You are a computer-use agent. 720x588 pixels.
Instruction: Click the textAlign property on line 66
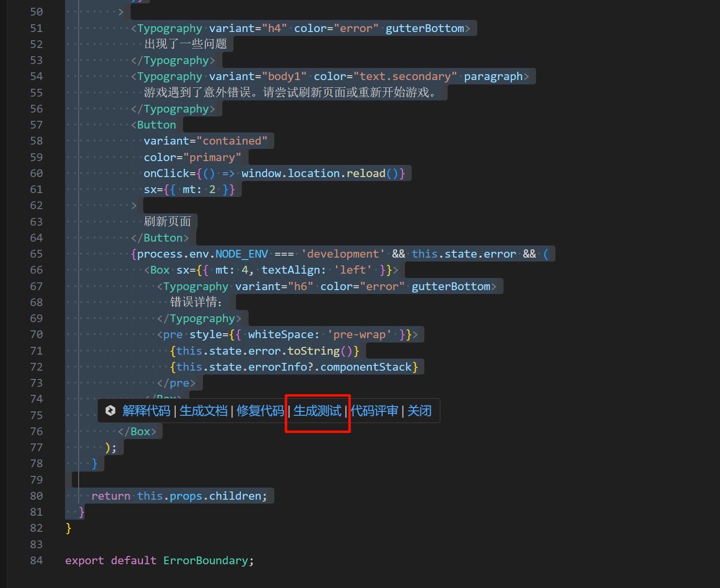pos(291,270)
